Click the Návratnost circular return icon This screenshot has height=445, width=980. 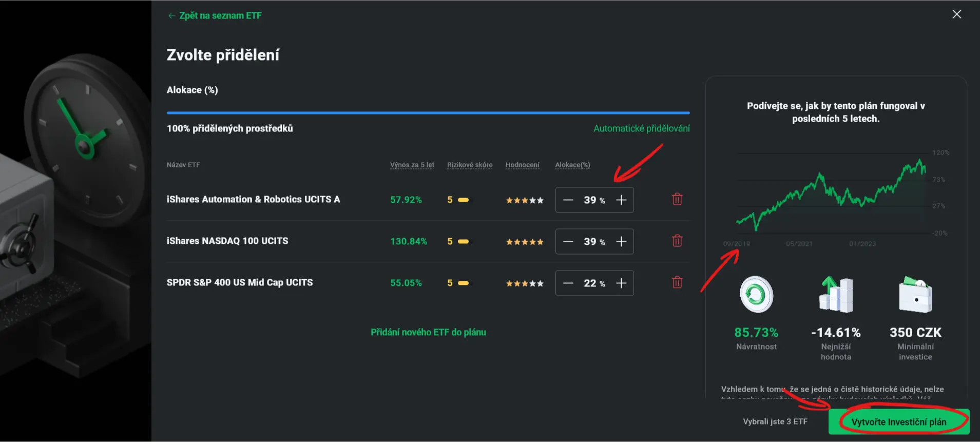coord(756,295)
